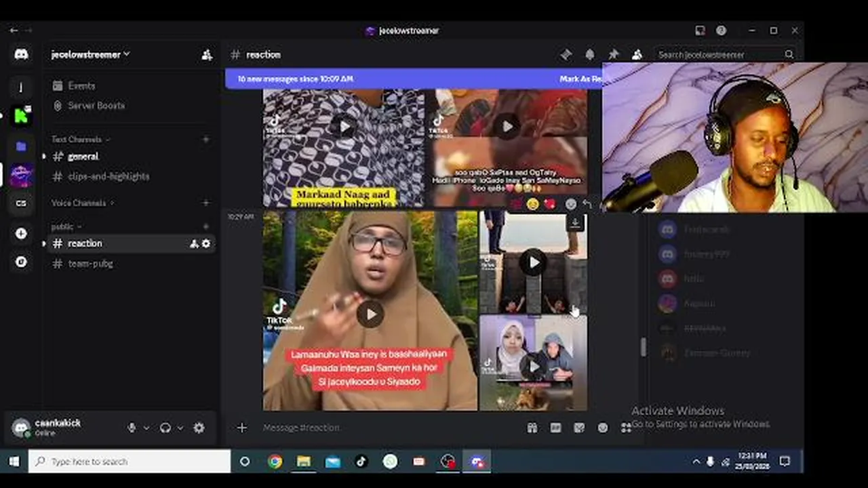Open Discord direct messages home icon
The width and height of the screenshot is (868, 488).
point(21,54)
